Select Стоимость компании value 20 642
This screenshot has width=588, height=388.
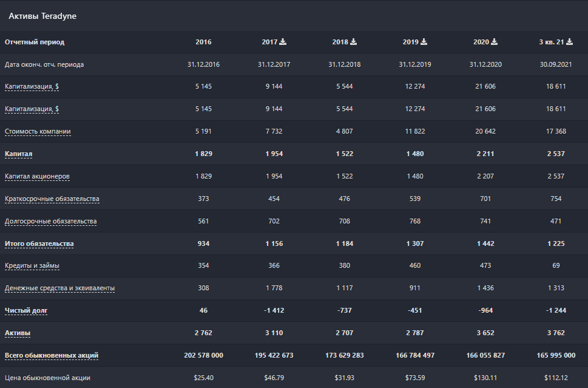485,131
